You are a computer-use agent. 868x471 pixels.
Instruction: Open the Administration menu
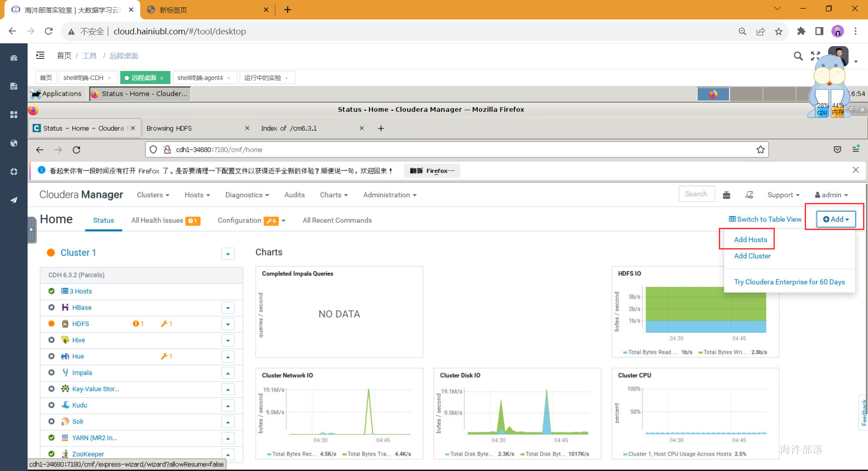pos(390,195)
